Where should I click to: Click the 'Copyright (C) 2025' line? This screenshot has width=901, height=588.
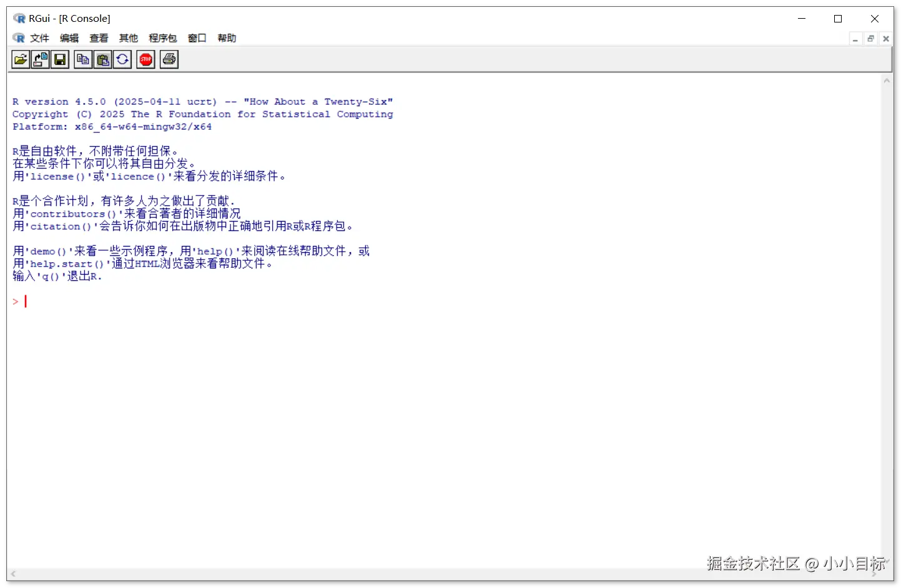202,114
